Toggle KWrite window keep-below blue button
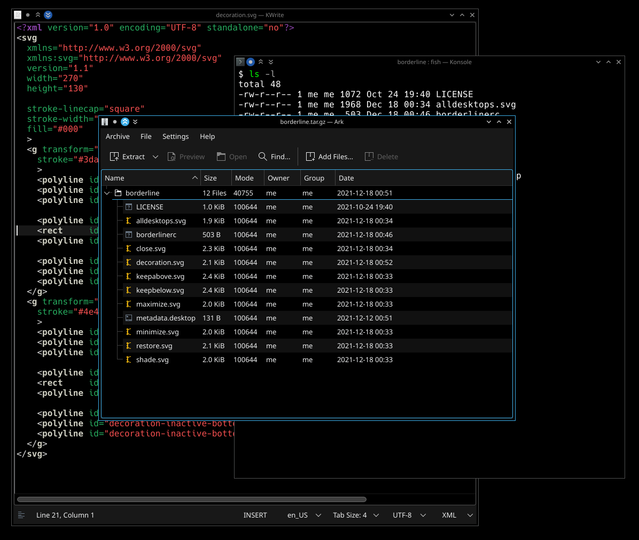The image size is (639, 540). [x=48, y=15]
